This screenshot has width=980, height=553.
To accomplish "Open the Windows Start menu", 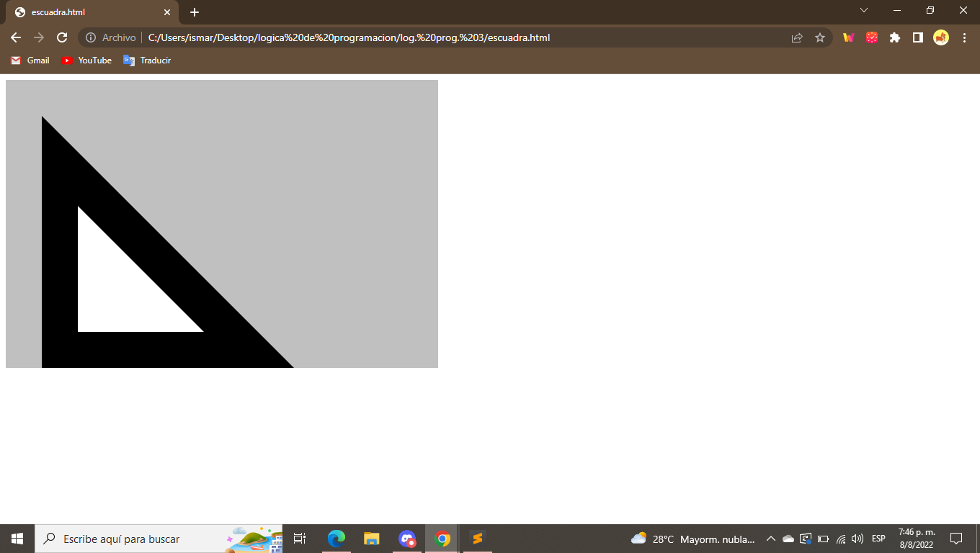I will 17,539.
